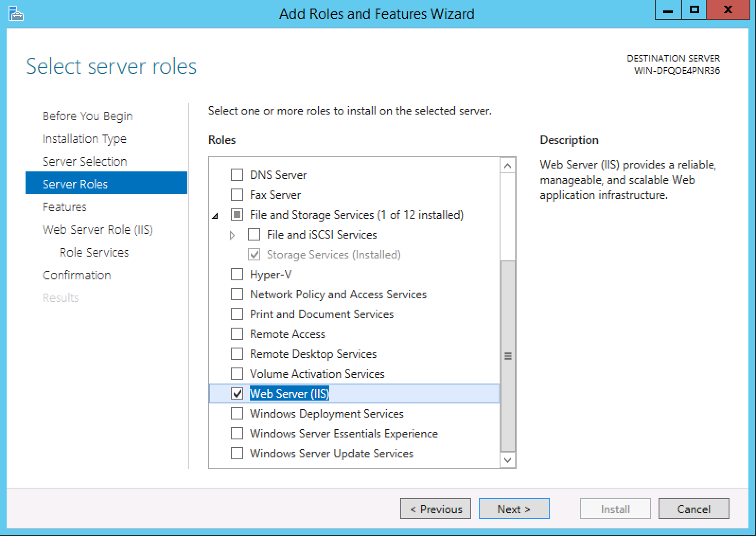
Task: Open the Installation Type step
Action: pyautogui.click(x=84, y=139)
